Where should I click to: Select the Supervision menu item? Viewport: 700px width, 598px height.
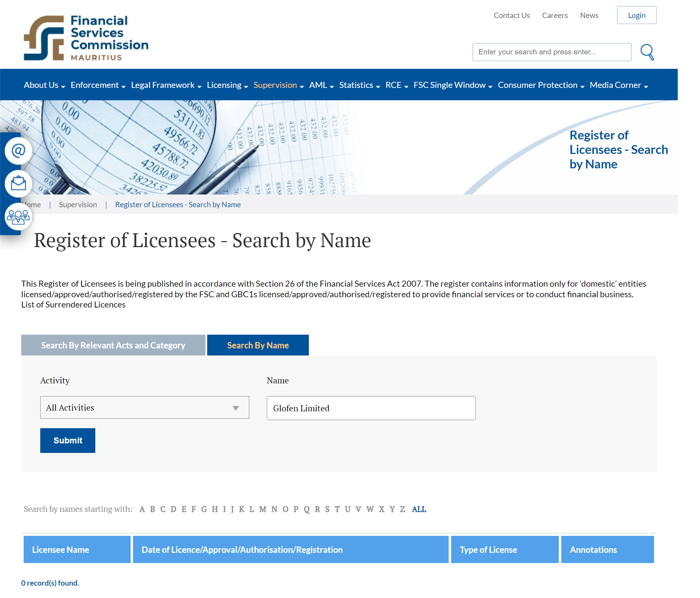tap(275, 84)
